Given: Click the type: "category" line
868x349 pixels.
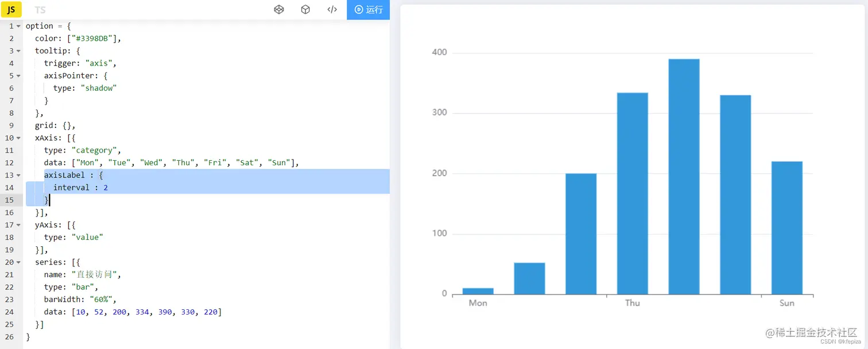Looking at the screenshot, I should (x=83, y=150).
